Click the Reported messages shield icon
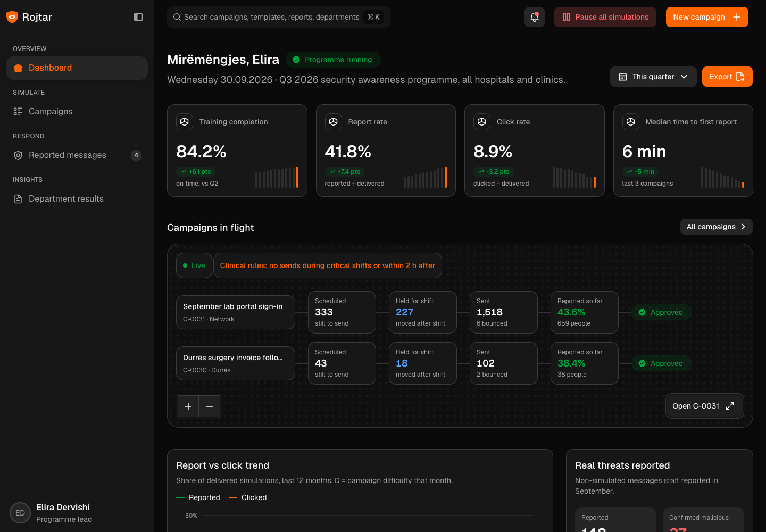This screenshot has width=766, height=532. click(x=18, y=155)
